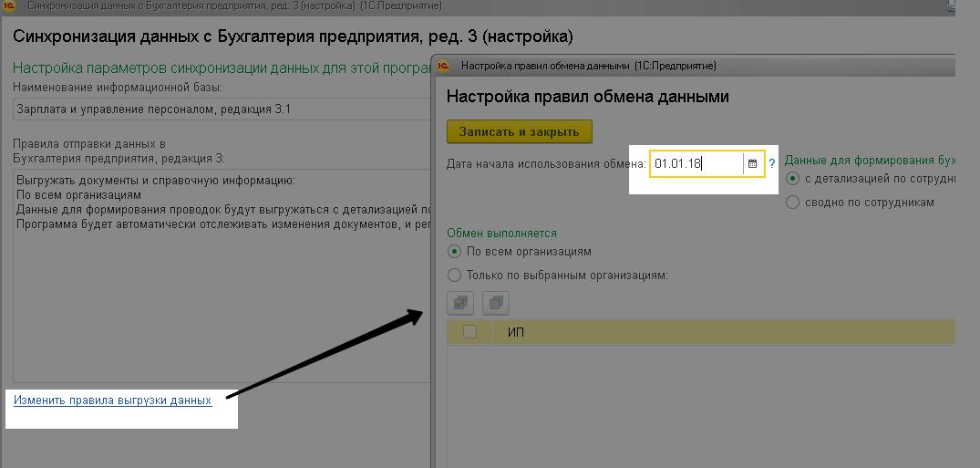Click the uncheck all organizations icon

pos(496,304)
